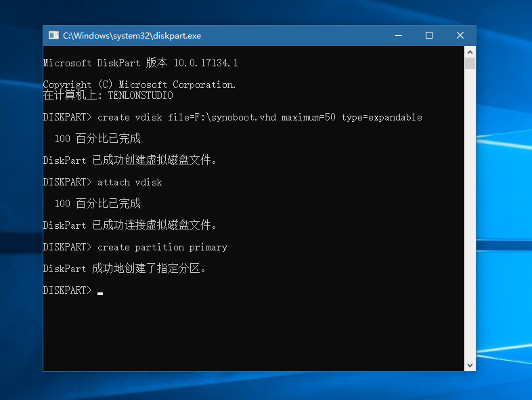
Task: Click the C:\Windows\system32\diskpart.exe title text
Action: [132, 36]
